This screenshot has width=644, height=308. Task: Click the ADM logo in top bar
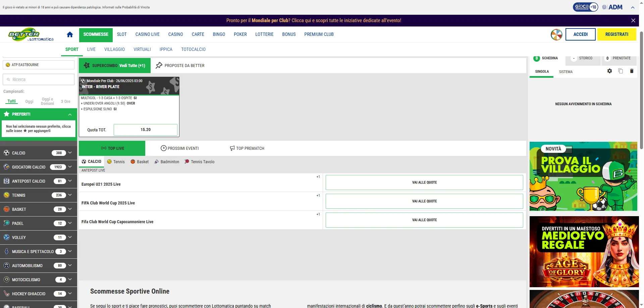(612, 7)
